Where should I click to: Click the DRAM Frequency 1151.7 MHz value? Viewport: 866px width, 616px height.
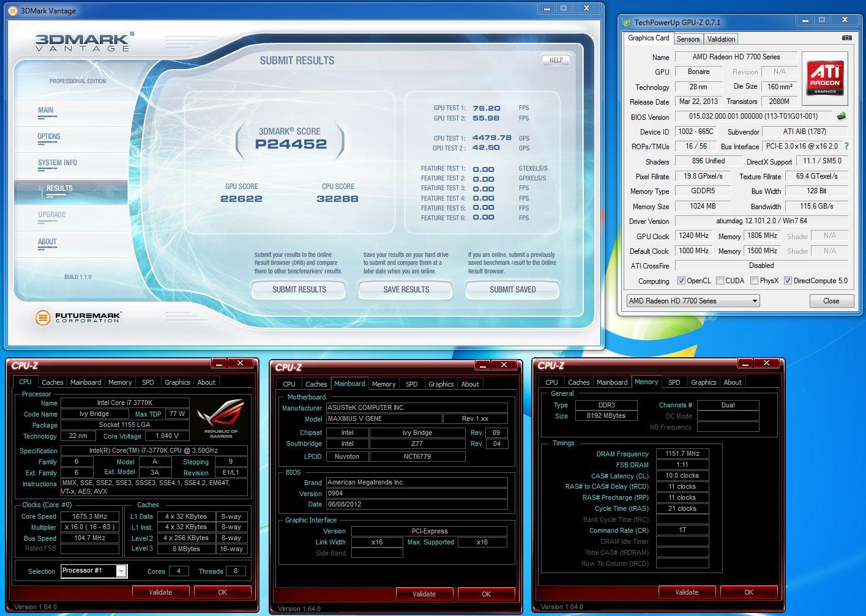[682, 454]
